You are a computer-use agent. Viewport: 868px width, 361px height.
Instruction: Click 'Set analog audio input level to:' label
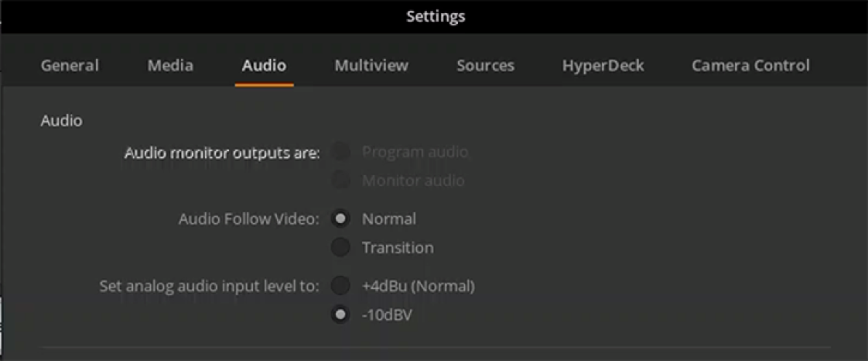(x=209, y=287)
